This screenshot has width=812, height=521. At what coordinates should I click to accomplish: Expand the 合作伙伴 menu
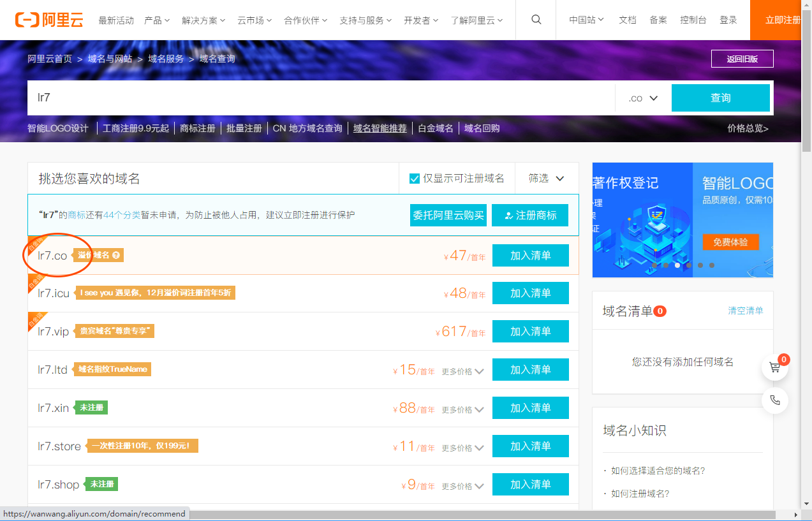tap(306, 20)
